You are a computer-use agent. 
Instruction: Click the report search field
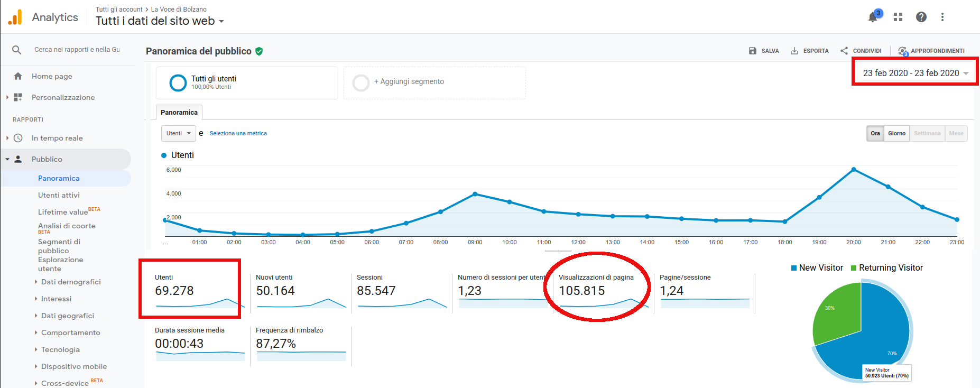tap(77, 50)
